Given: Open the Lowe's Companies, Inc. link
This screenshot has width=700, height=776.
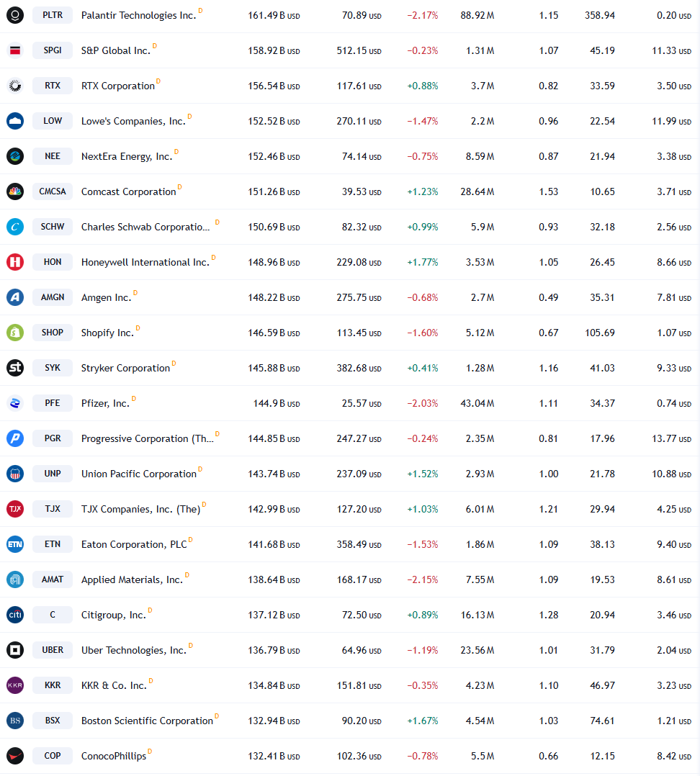Looking at the screenshot, I should pos(133,121).
